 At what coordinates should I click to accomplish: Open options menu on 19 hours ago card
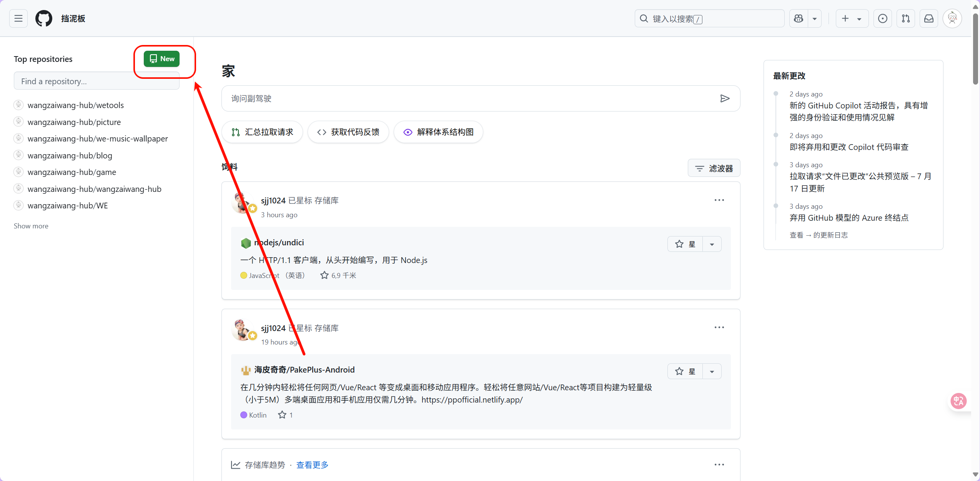pos(719,328)
